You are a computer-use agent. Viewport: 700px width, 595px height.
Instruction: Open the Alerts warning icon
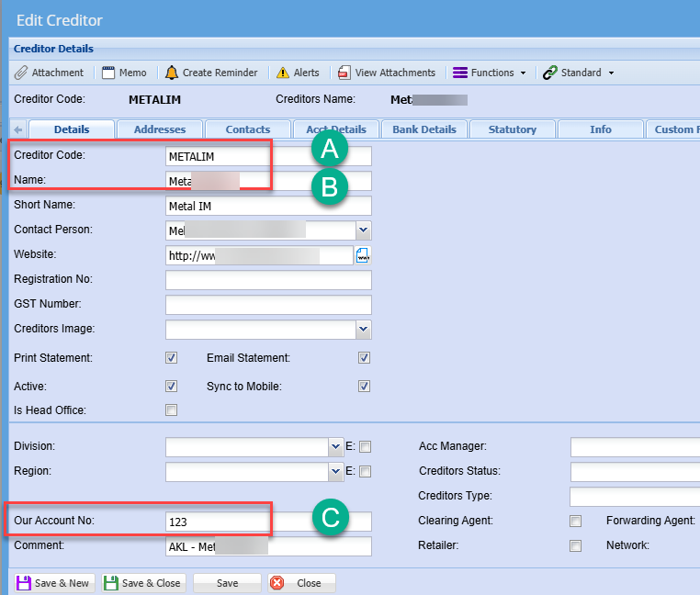pyautogui.click(x=283, y=73)
